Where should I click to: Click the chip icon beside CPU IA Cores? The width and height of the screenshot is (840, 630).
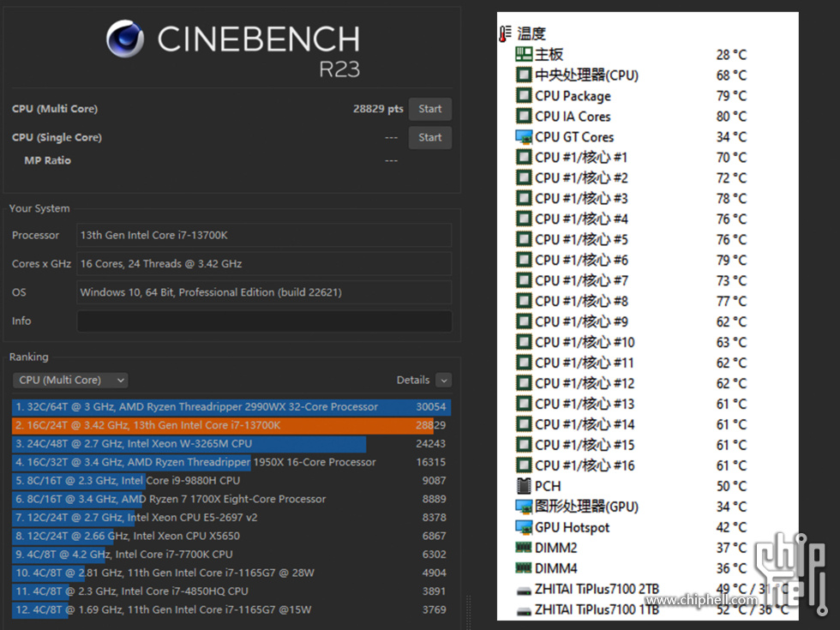pyautogui.click(x=524, y=116)
